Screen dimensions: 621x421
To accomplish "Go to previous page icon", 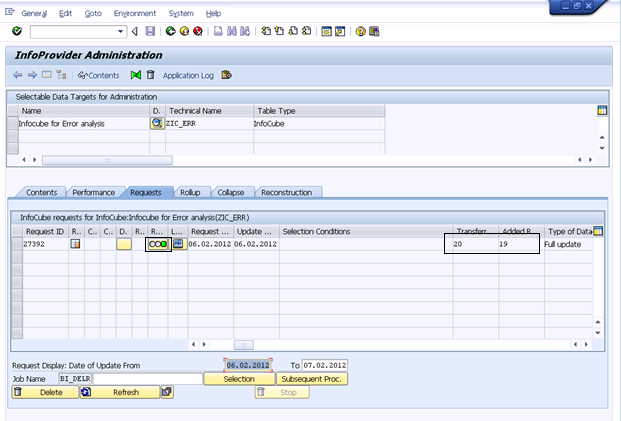I will click(x=280, y=31).
